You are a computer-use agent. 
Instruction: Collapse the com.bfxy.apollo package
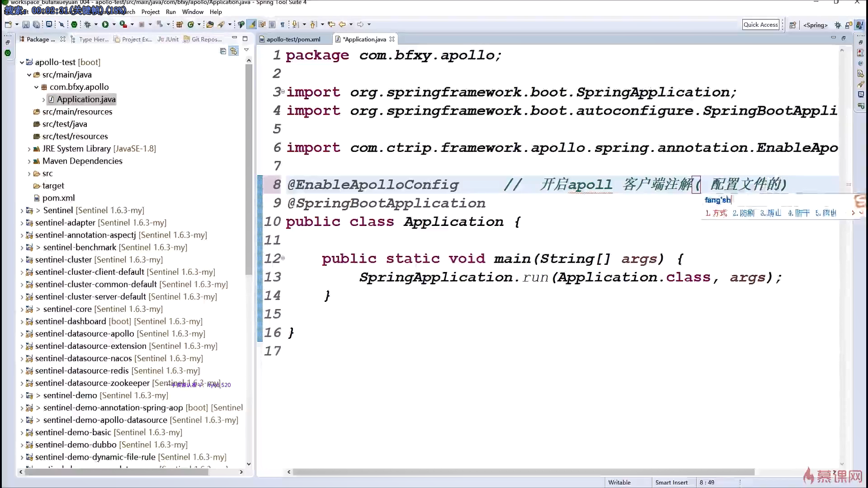(36, 87)
